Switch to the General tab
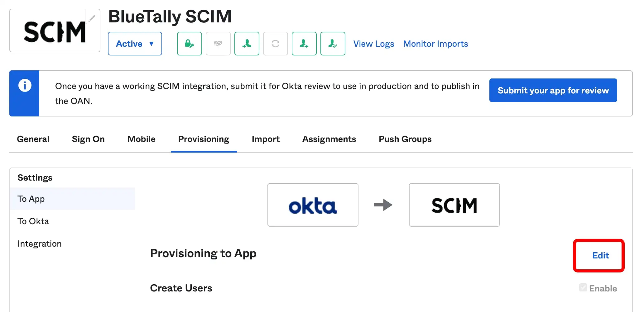This screenshot has width=644, height=312. point(33,139)
